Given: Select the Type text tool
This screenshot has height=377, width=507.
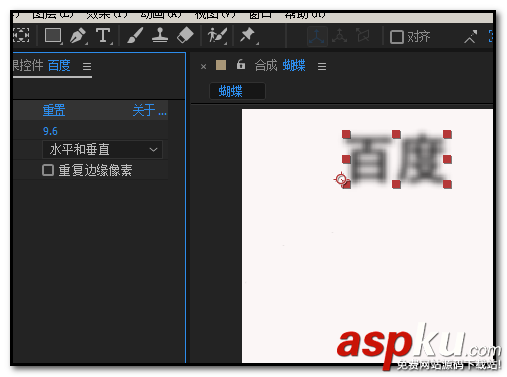Looking at the screenshot, I should click(x=103, y=35).
